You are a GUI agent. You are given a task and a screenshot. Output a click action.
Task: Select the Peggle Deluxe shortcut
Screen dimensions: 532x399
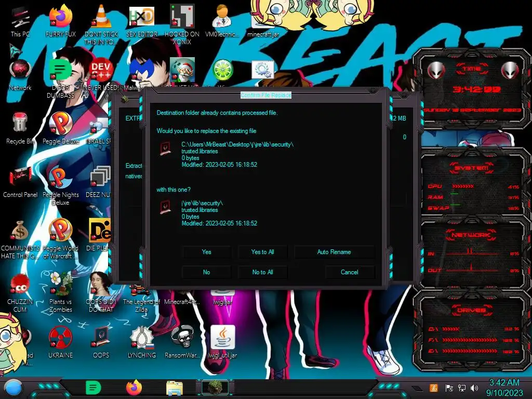coord(61,128)
